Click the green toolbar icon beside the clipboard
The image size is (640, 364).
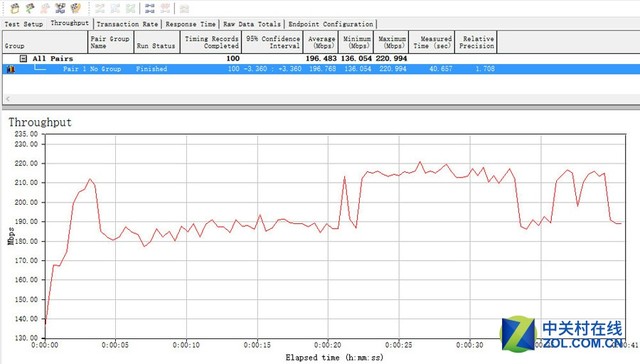pos(30,8)
